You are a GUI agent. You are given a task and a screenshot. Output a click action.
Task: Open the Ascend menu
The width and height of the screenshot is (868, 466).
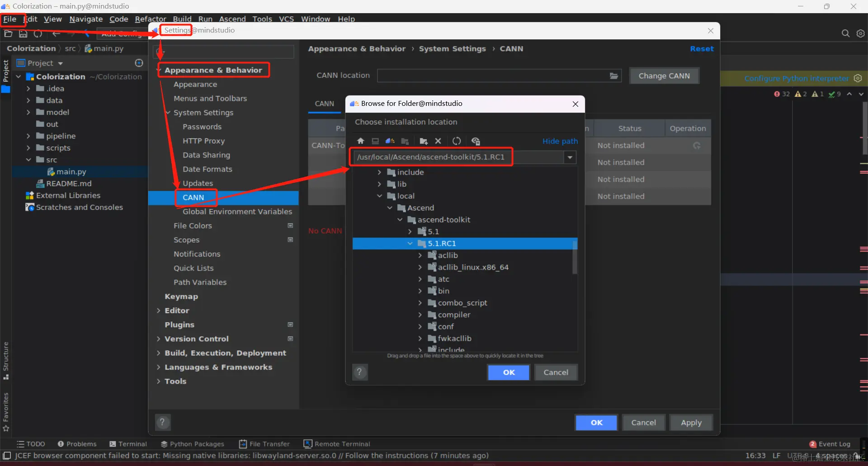click(x=232, y=19)
